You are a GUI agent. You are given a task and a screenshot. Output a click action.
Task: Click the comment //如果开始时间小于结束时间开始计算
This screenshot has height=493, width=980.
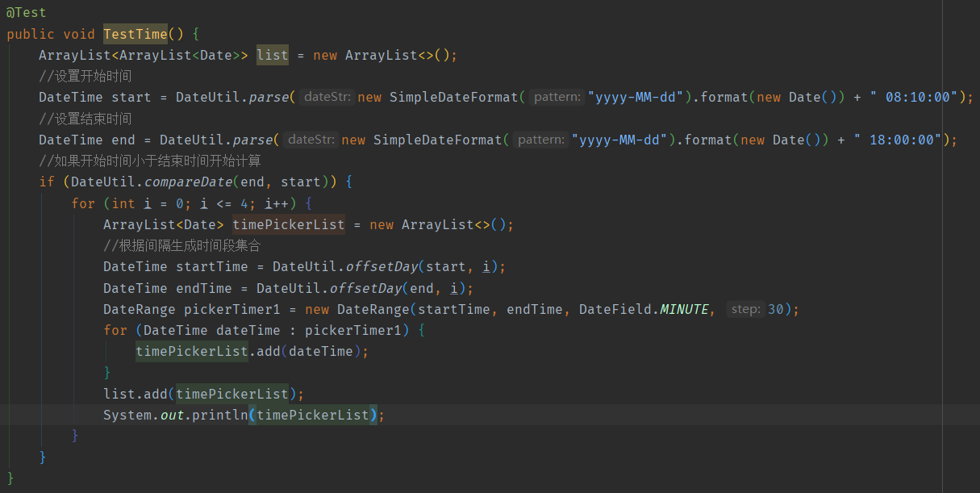click(150, 161)
